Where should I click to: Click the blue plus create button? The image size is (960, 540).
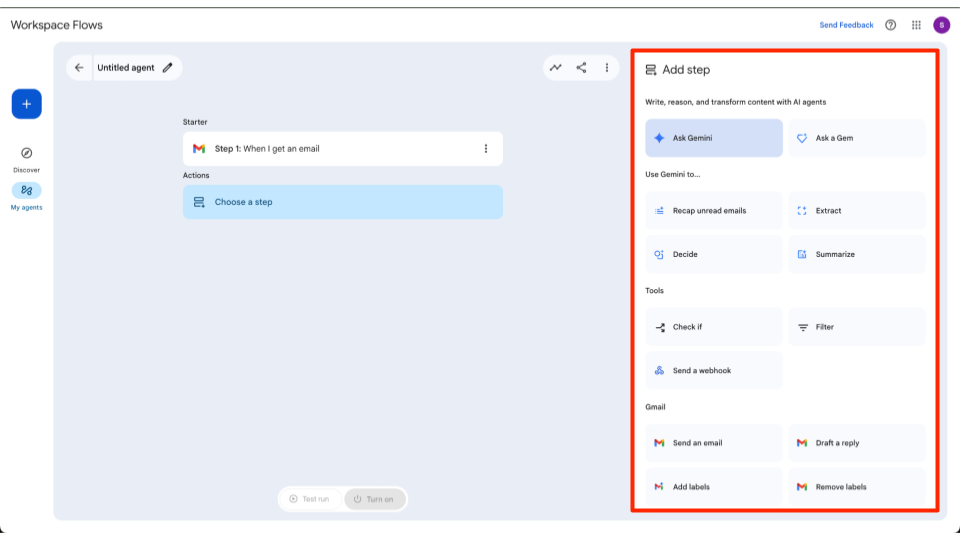[26, 104]
